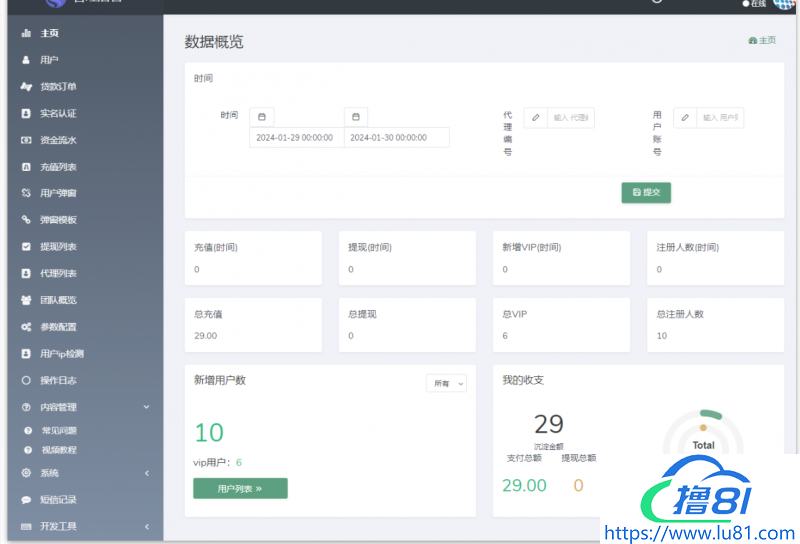This screenshot has height=544, width=800.
Task: Click the 参数配置 gears icon
Action: pyautogui.click(x=26, y=327)
